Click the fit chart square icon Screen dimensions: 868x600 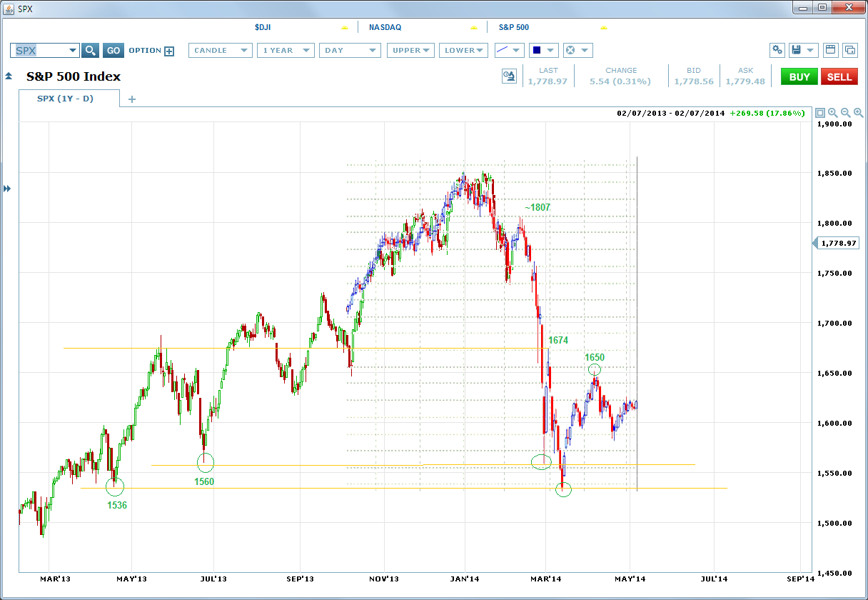point(820,113)
